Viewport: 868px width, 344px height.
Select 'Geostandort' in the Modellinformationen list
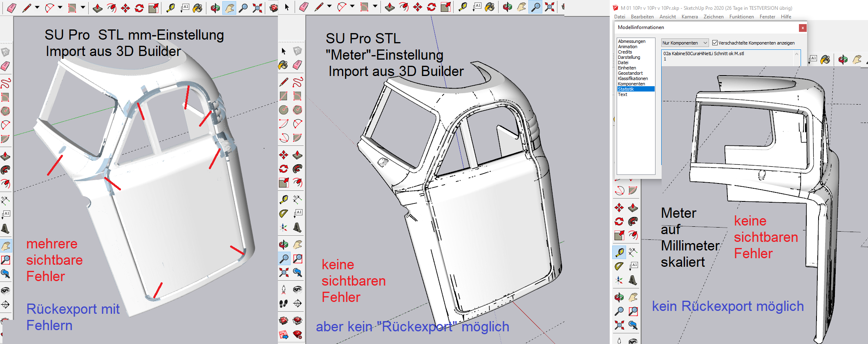click(630, 73)
